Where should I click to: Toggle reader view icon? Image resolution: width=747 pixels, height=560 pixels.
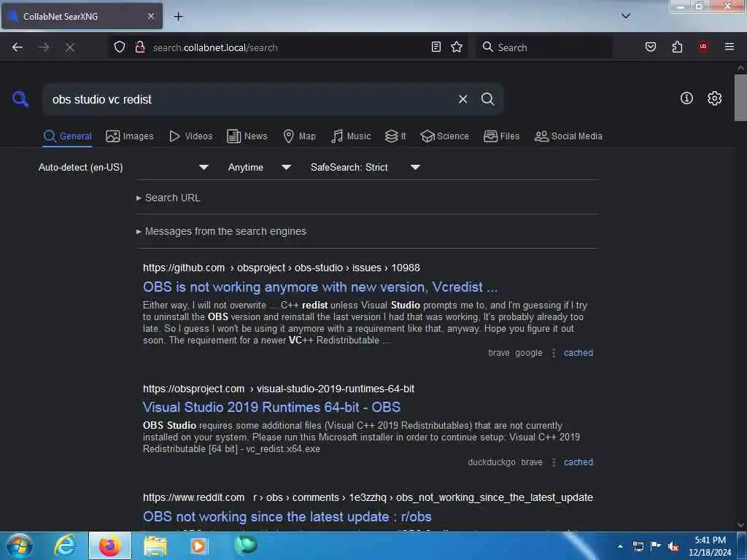(436, 47)
